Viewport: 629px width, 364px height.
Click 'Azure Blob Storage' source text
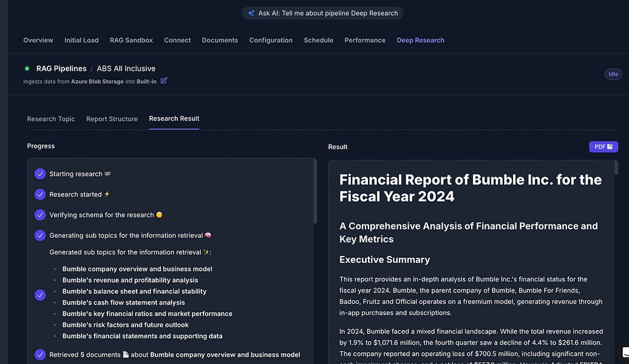pos(98,81)
